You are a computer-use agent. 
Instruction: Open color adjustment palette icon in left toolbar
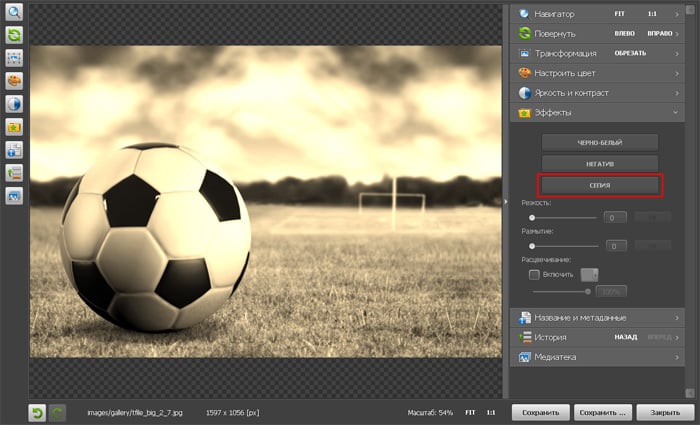15,81
